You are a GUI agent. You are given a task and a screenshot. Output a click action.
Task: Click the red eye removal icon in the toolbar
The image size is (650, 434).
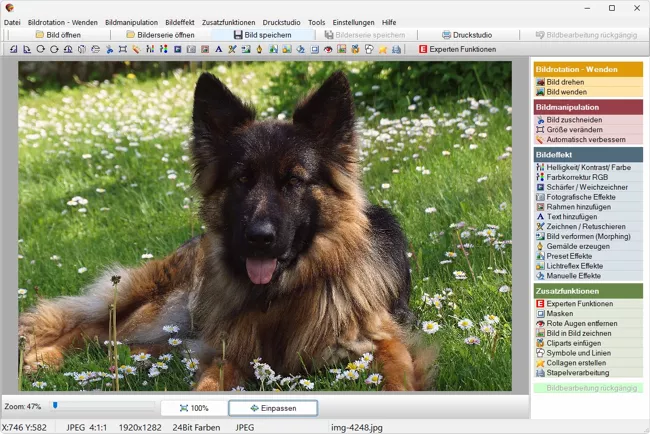pyautogui.click(x=328, y=49)
